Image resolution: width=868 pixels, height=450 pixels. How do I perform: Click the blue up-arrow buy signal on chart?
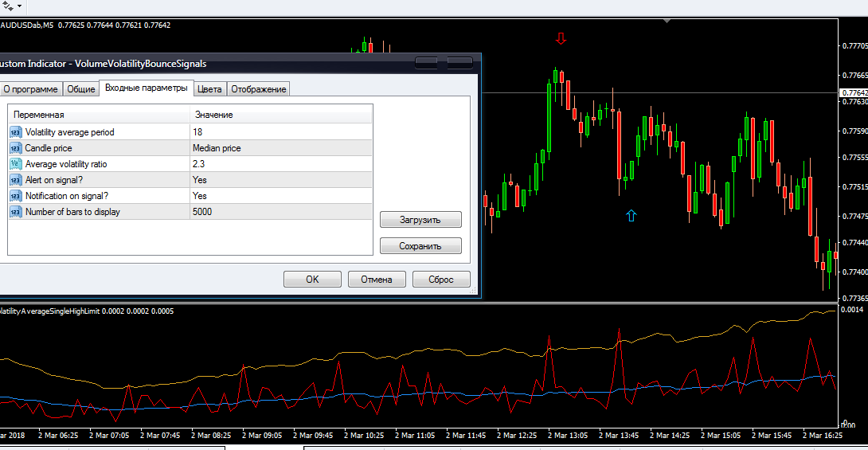(631, 215)
